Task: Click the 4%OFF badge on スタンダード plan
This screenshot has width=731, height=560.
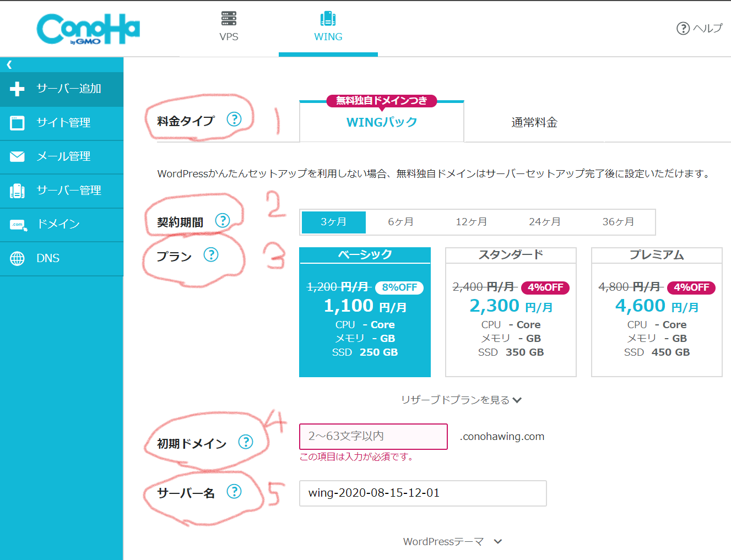Action: point(545,287)
